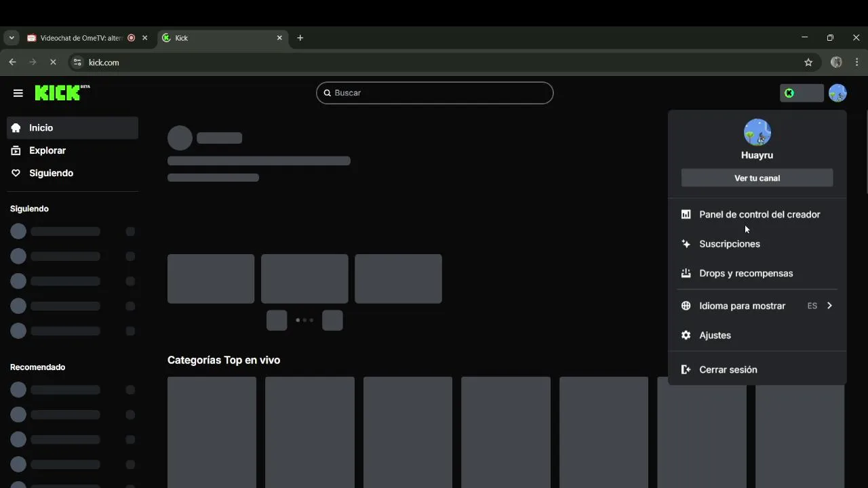868x488 pixels.
Task: Open a new browser tab
Action: click(300, 38)
